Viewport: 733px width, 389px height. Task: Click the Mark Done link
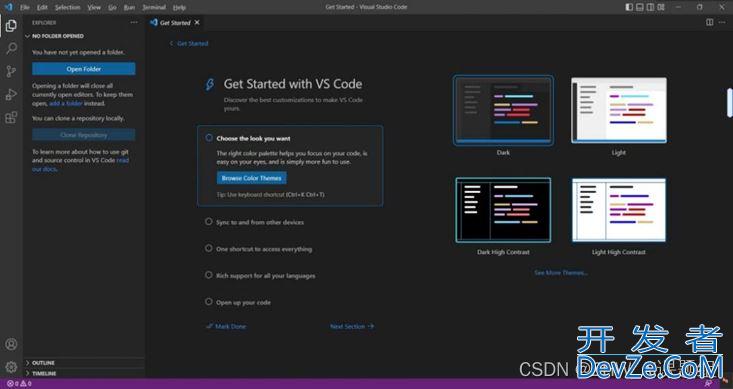pos(226,326)
